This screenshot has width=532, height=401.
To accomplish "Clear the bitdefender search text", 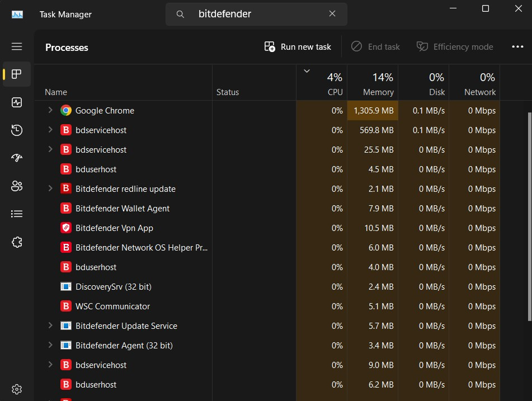I will (332, 13).
